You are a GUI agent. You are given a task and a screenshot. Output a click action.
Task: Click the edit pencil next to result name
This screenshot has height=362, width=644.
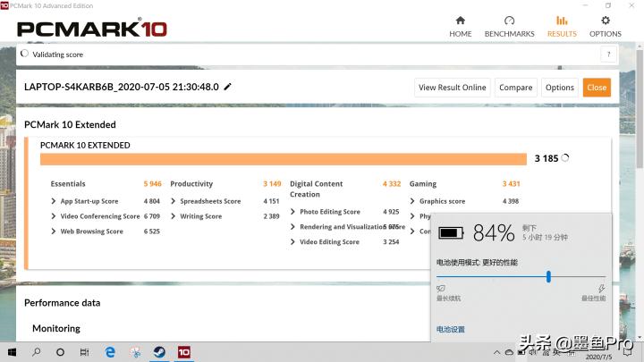point(227,87)
